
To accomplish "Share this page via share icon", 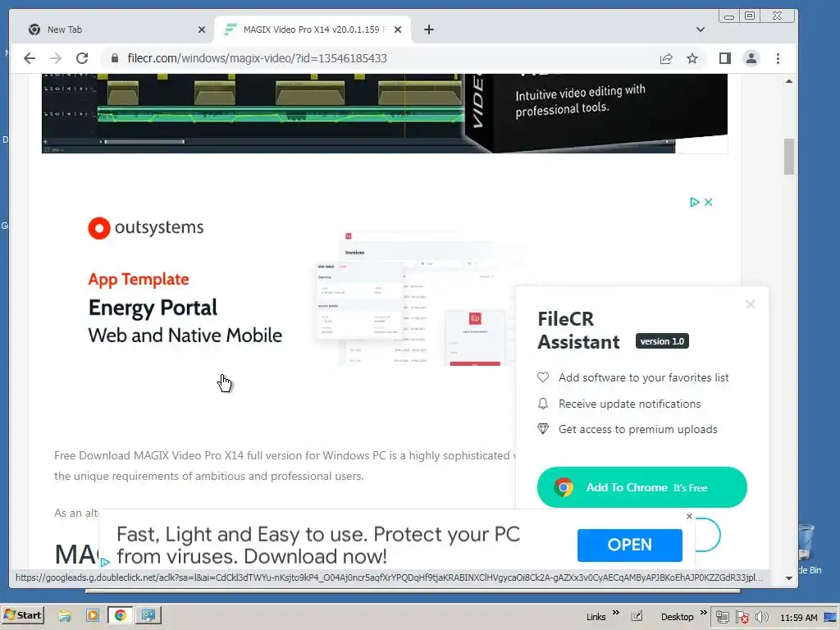I will [666, 58].
